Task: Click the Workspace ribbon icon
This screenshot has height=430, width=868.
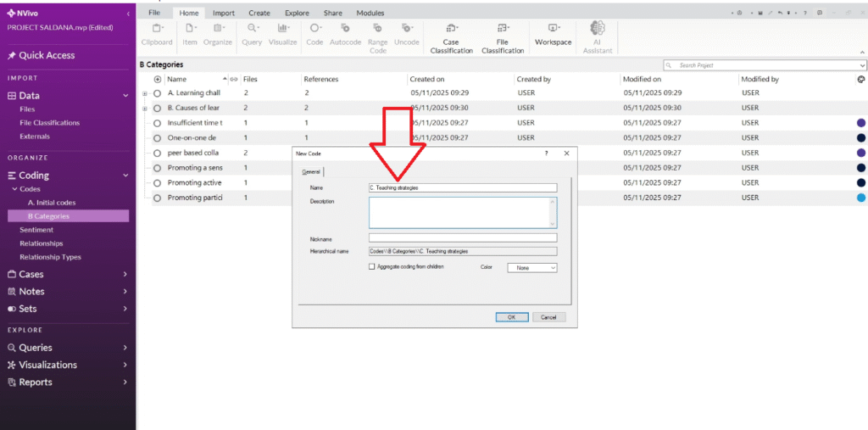Action: pyautogui.click(x=553, y=29)
